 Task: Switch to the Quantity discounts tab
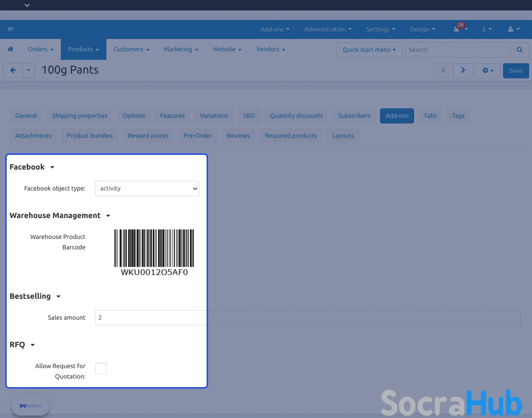coord(296,116)
